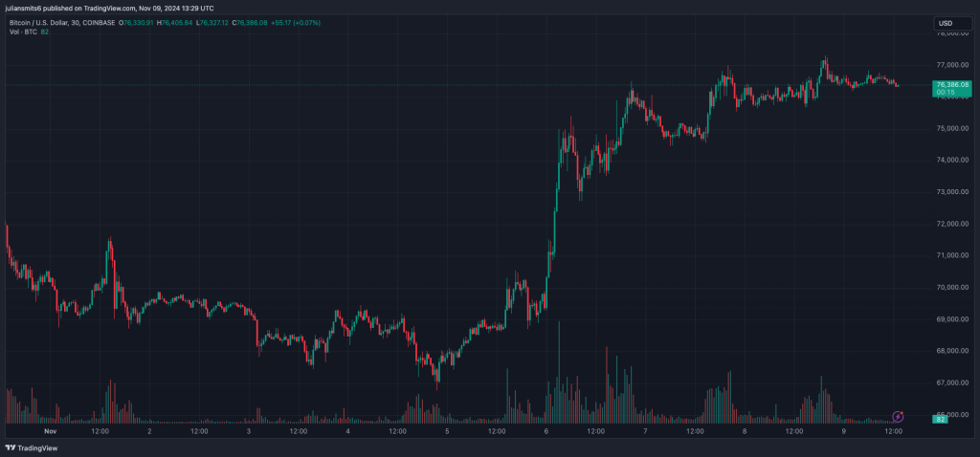This screenshot has height=457, width=980.
Task: Click the day 5 time axis label
Action: point(447,431)
